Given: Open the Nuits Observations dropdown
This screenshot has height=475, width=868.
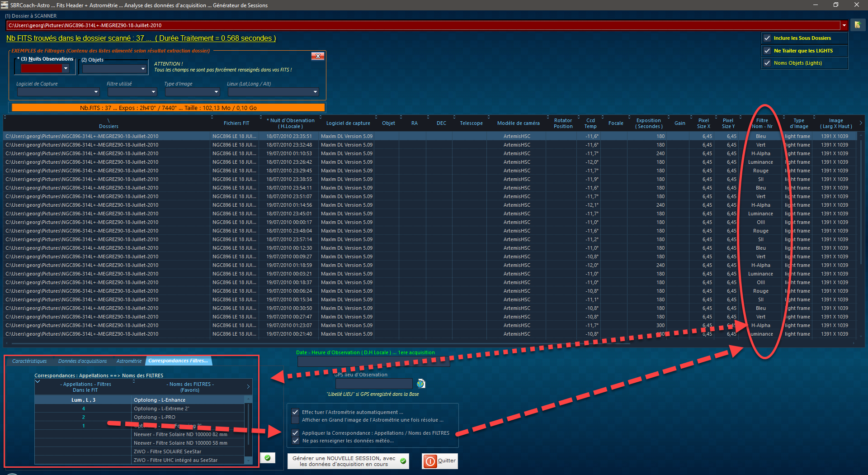Looking at the screenshot, I should pyautogui.click(x=66, y=68).
